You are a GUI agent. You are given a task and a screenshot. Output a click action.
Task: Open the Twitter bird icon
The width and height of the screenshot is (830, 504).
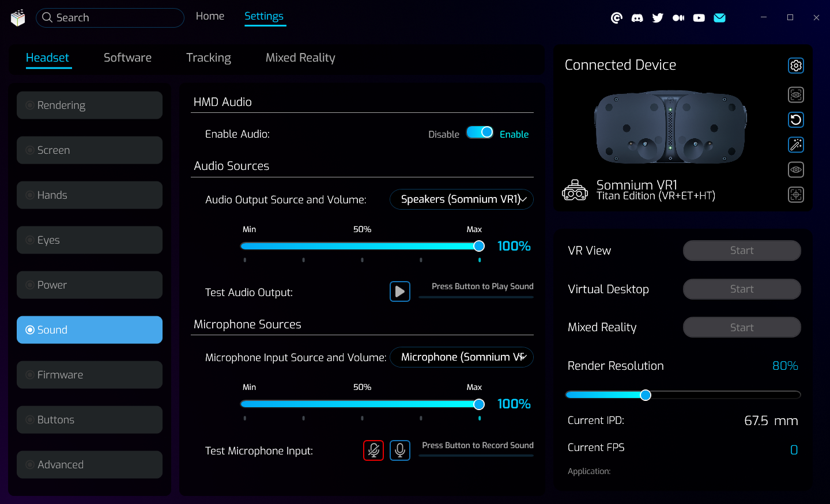(x=658, y=18)
